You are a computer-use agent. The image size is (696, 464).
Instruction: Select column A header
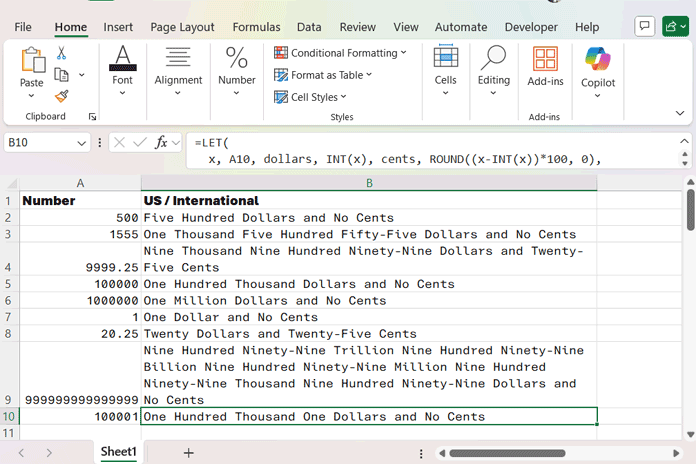[x=80, y=183]
